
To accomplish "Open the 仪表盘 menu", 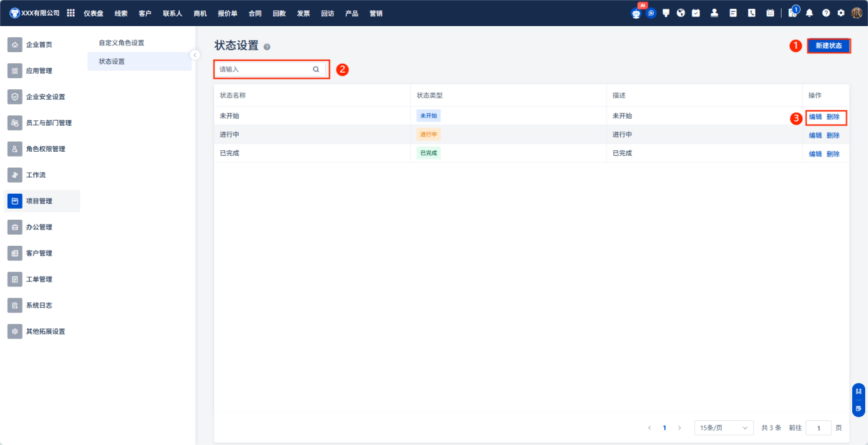I will pyautogui.click(x=93, y=13).
